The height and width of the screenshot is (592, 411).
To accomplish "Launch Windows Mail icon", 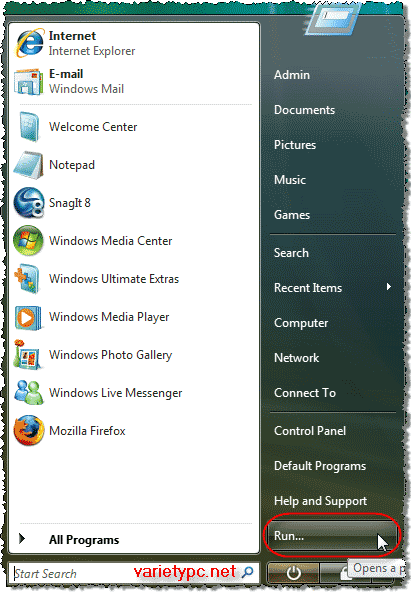I will (29, 81).
